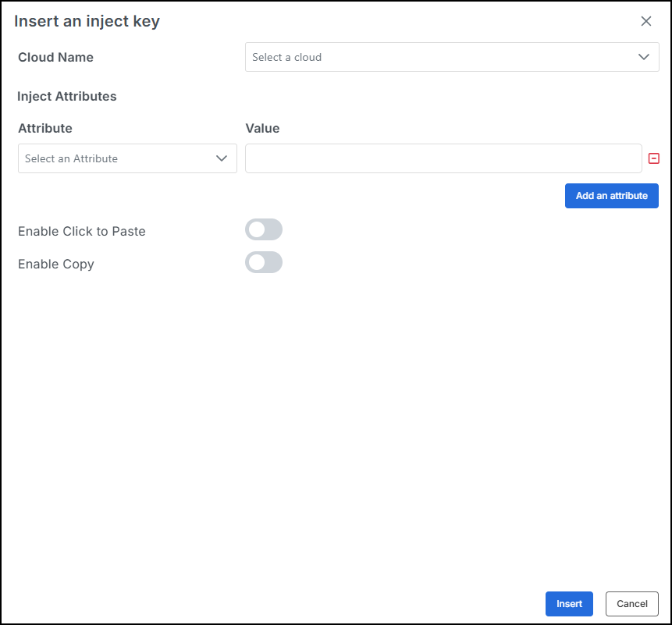Open the Select an Attribute dropdown
672x625 pixels.
point(127,158)
